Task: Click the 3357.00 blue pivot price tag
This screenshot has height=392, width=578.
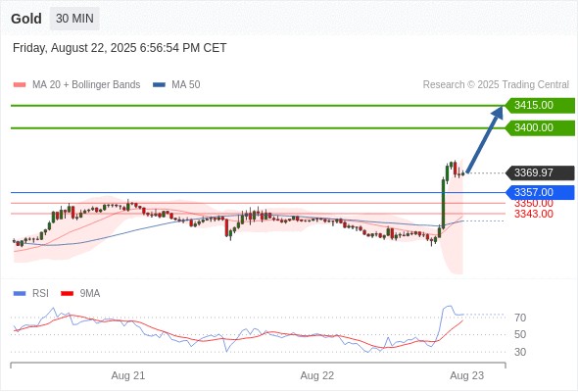Action: 540,192
